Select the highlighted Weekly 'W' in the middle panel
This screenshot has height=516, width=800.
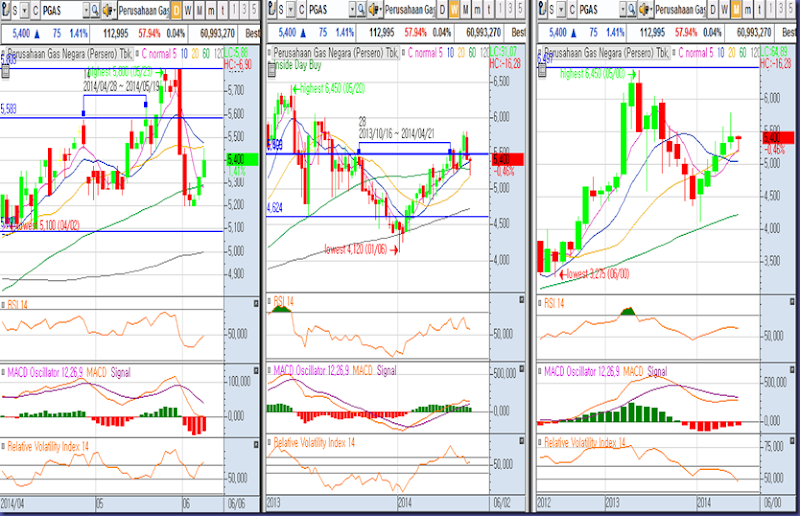[x=454, y=9]
